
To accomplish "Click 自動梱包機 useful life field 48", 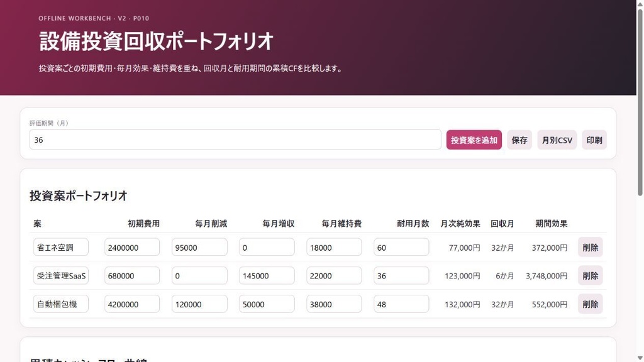I will tap(401, 304).
